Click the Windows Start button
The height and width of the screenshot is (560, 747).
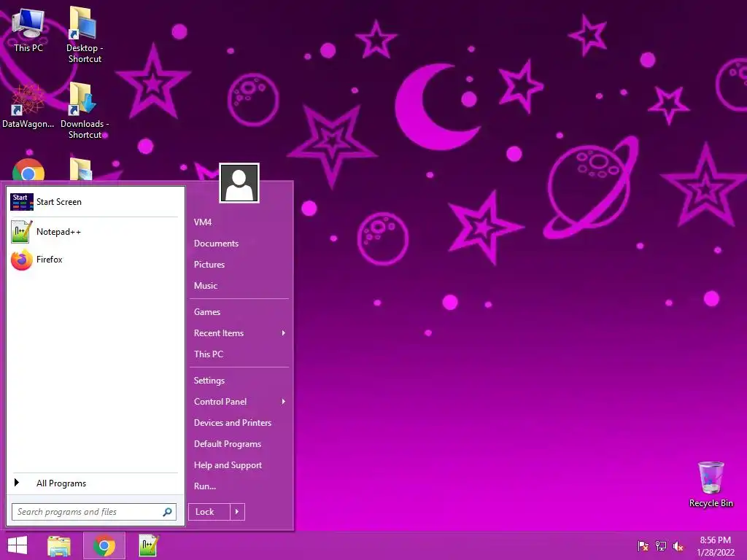(x=18, y=545)
